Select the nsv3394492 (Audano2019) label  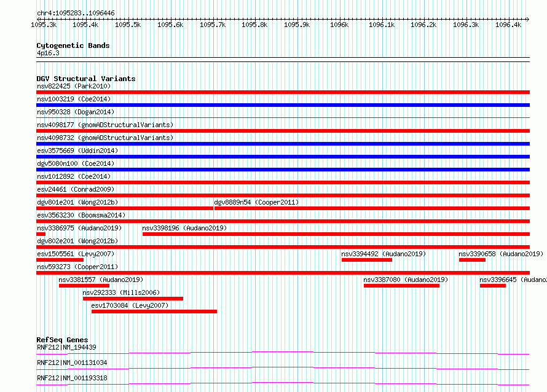tap(384, 254)
